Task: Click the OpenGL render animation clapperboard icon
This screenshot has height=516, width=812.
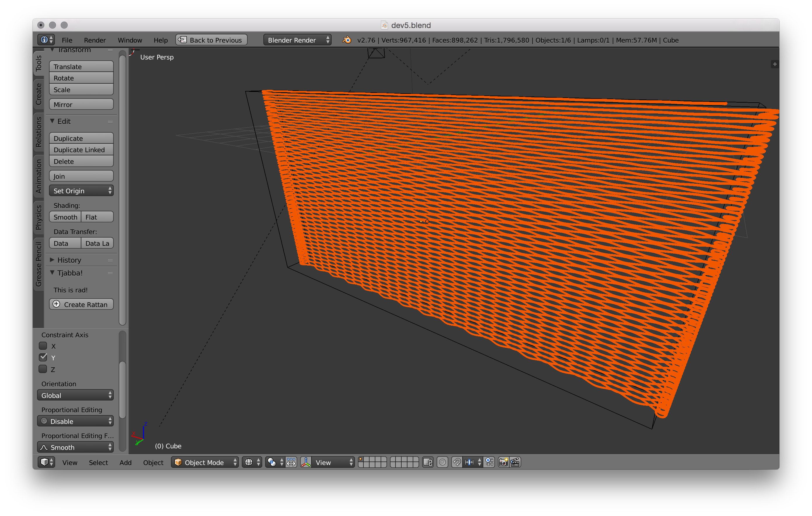Action: (515, 462)
